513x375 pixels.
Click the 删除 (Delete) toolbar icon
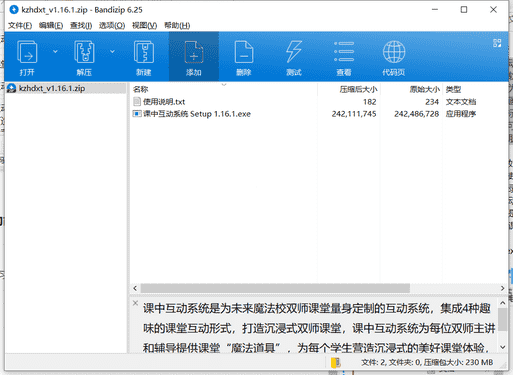click(244, 52)
